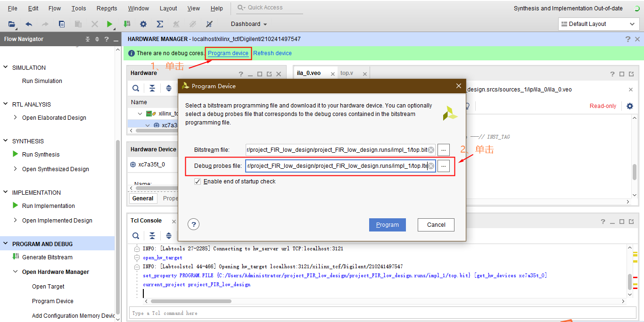Click the green Run arrow in toolbar

coord(110,24)
